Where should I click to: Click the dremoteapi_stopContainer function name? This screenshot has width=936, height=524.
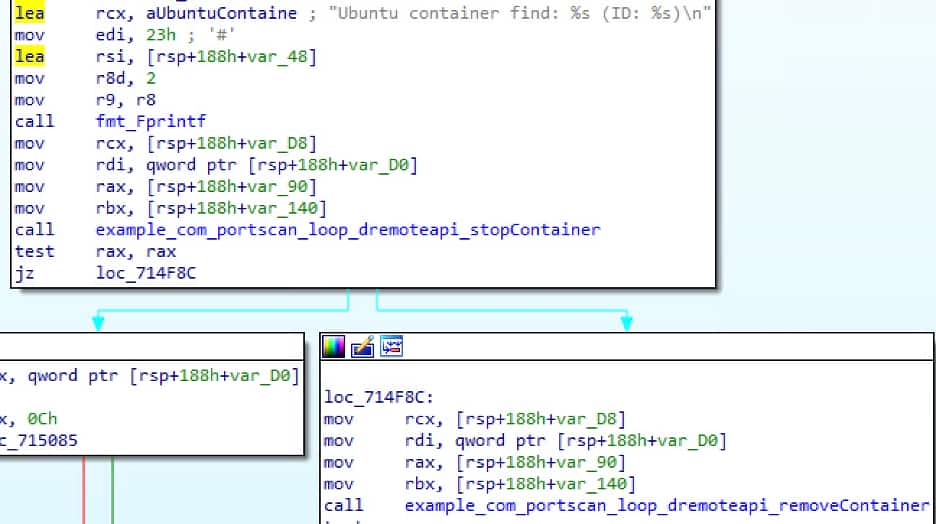point(347,230)
